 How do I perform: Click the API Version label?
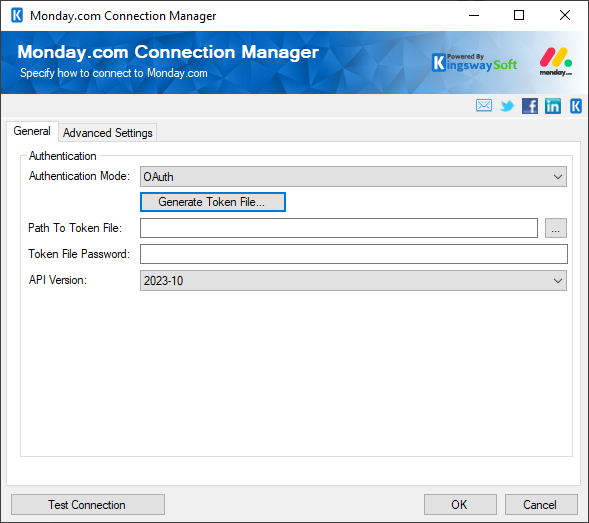click(x=58, y=280)
